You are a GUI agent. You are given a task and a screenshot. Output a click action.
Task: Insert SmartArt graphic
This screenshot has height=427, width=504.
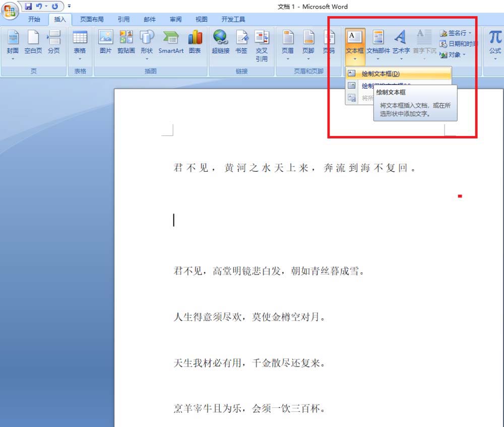tap(171, 42)
